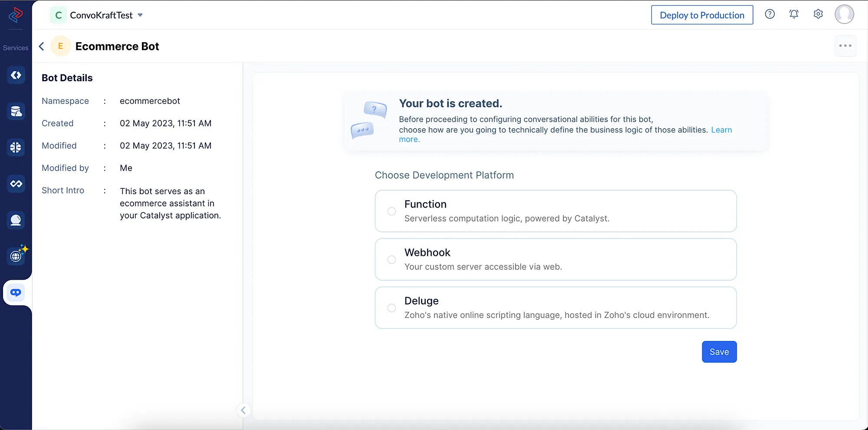Image resolution: width=868 pixels, height=430 pixels.
Task: Open the crystal ball service icon
Action: coord(16,220)
